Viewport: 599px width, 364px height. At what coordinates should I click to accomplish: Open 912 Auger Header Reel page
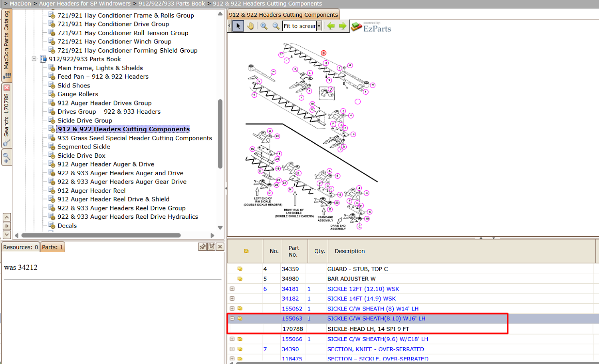[x=91, y=191]
